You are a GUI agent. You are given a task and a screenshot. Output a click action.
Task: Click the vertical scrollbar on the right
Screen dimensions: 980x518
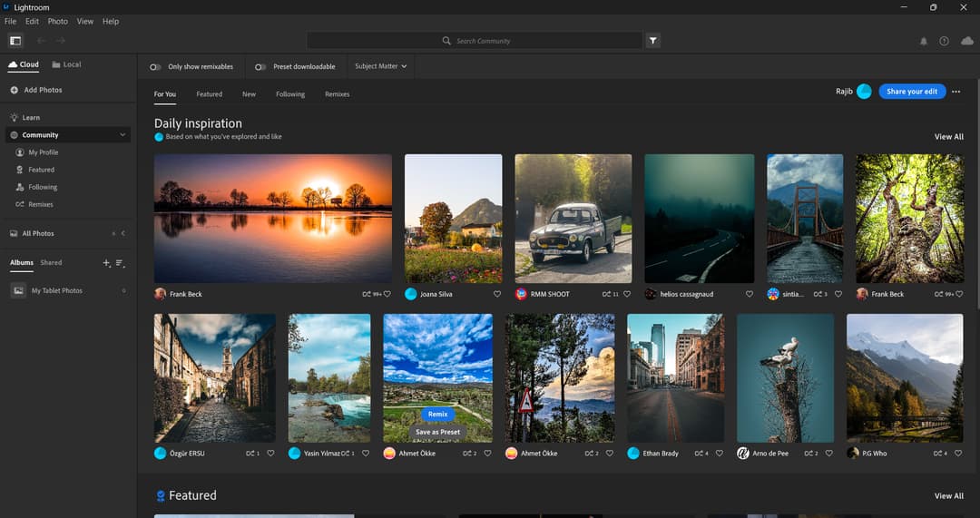[x=977, y=194]
